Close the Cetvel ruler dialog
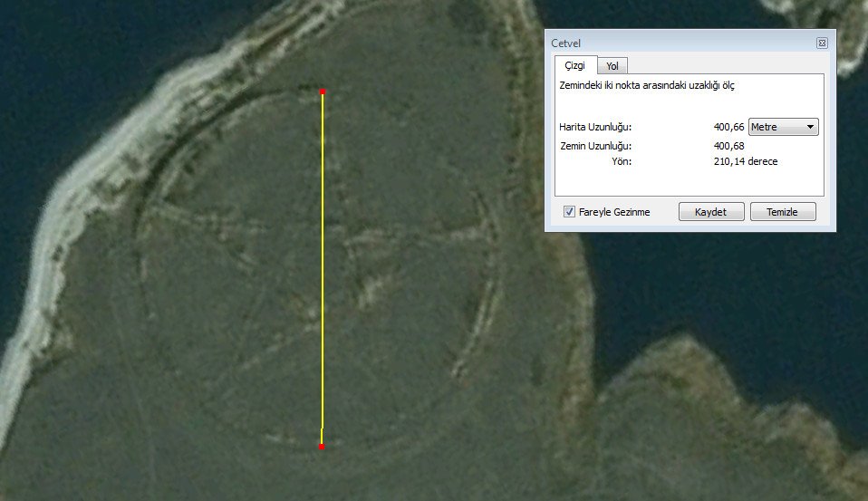This screenshot has width=868, height=501. point(822,43)
